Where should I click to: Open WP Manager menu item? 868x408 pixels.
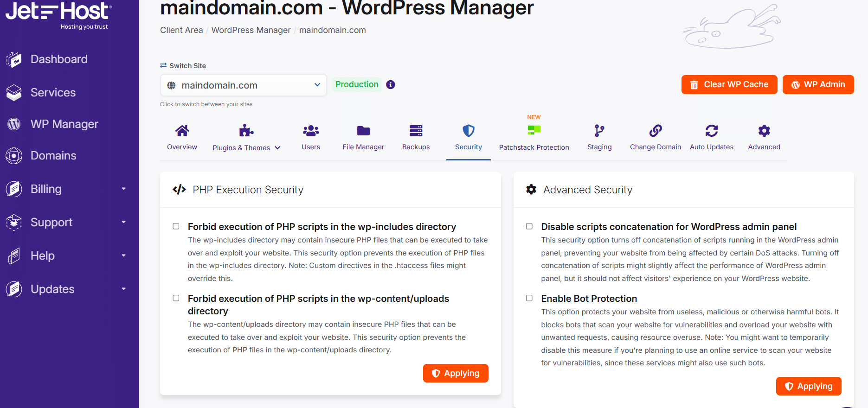click(x=64, y=124)
